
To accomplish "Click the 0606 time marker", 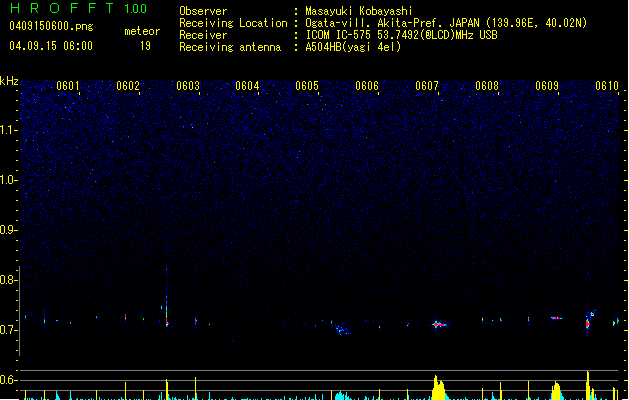I will click(x=367, y=86).
